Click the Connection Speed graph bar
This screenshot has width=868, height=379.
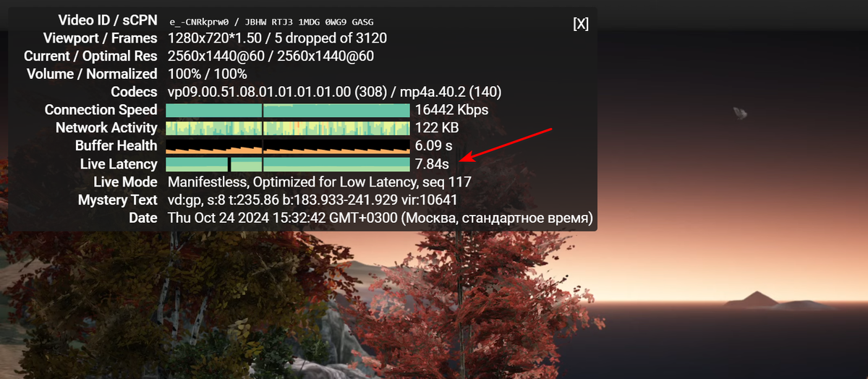point(288,110)
